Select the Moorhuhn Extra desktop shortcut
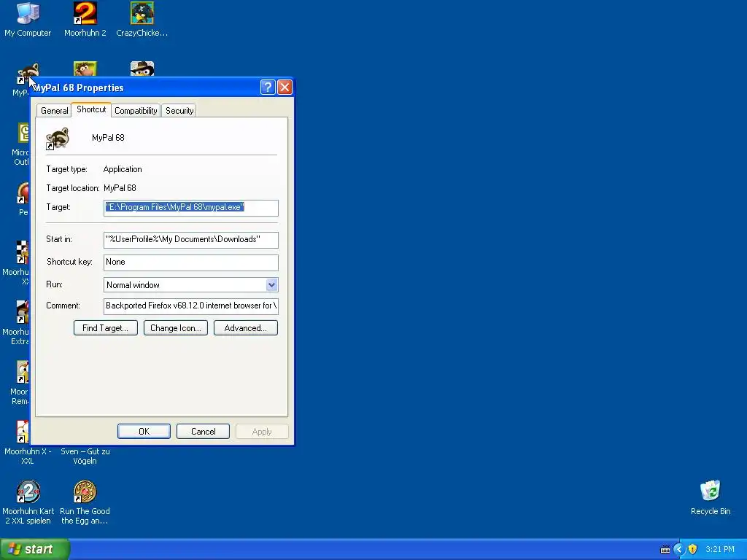 22,312
